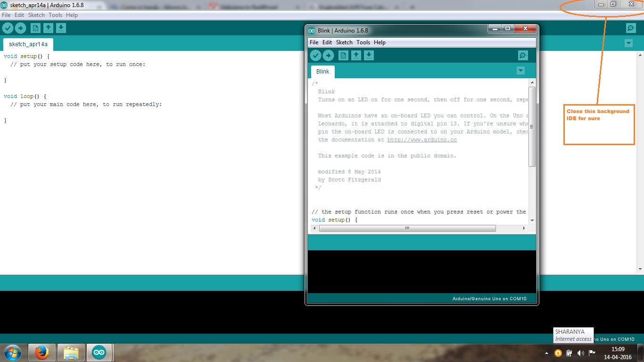Click 'void setup() {' line in sketch_apr14a
This screenshot has height=362, width=644.
pos(26,56)
